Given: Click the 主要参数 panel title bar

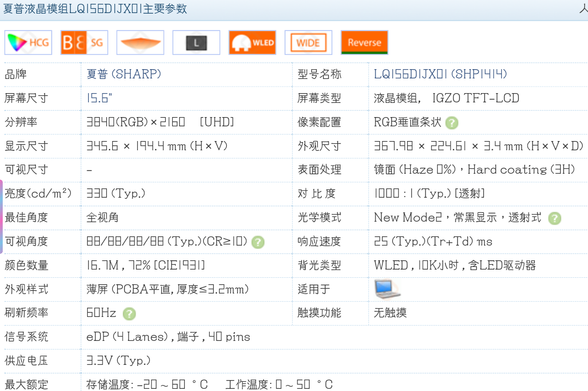Looking at the screenshot, I should 294,9.
